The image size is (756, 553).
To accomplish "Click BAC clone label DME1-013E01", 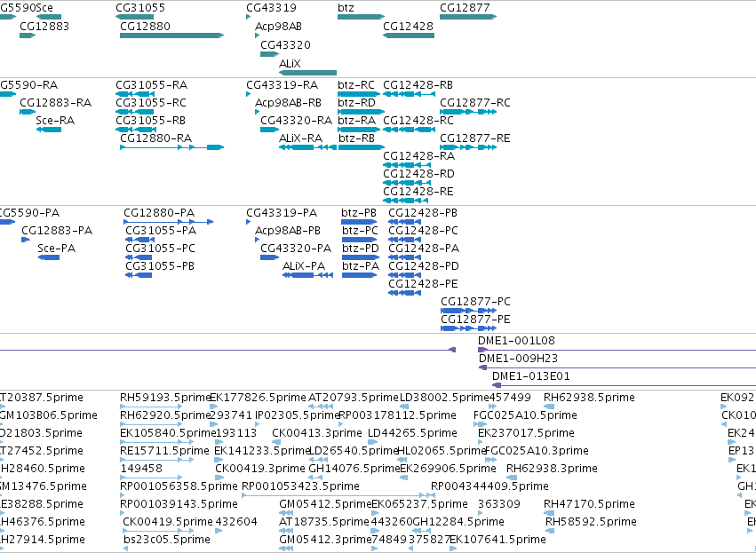I will 531,376.
